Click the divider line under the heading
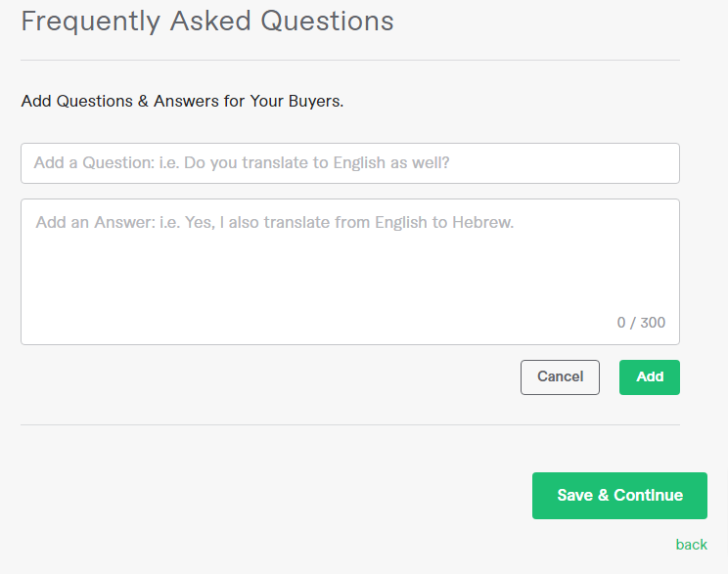 point(350,60)
